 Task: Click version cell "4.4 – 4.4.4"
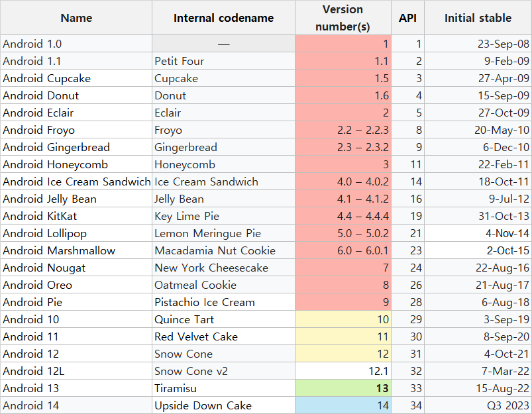[343, 216]
